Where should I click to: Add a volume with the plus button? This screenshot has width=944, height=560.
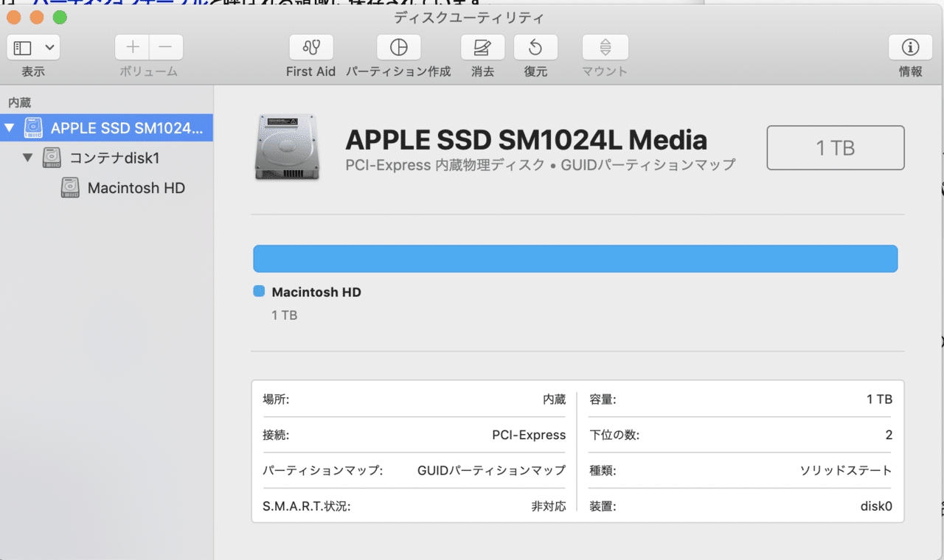coord(132,48)
